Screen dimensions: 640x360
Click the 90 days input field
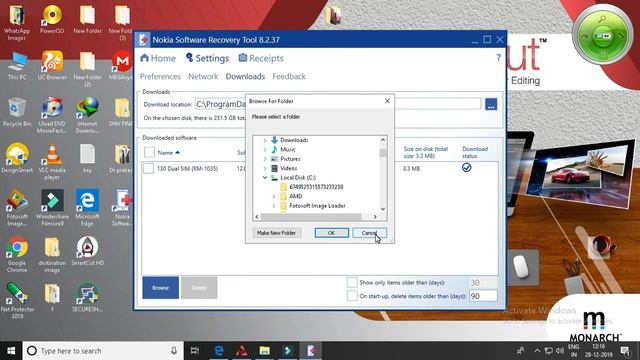tap(483, 296)
